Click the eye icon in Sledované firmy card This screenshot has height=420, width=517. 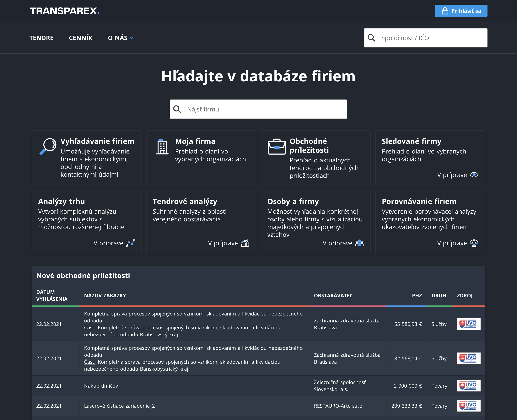click(x=474, y=175)
